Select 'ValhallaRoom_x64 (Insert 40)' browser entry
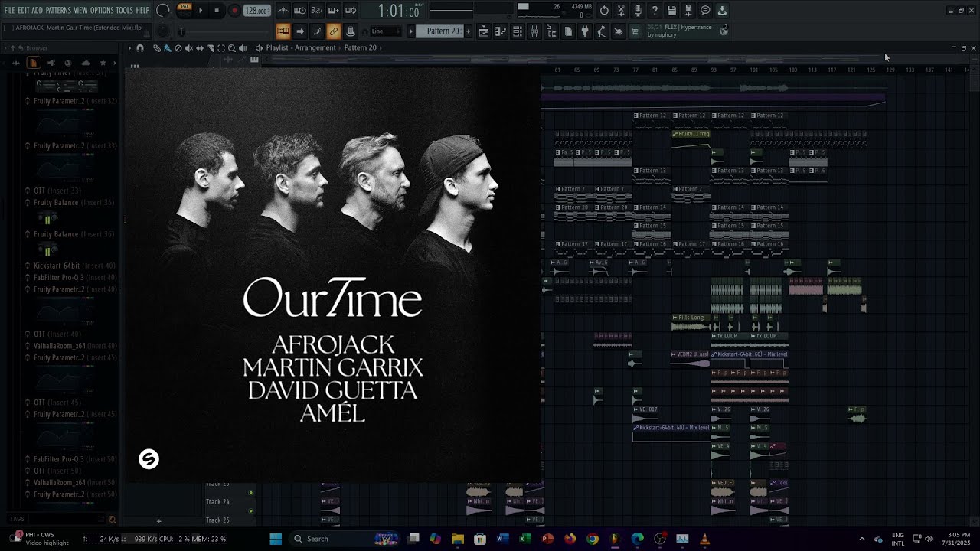Viewport: 980px width, 551px height. click(75, 346)
